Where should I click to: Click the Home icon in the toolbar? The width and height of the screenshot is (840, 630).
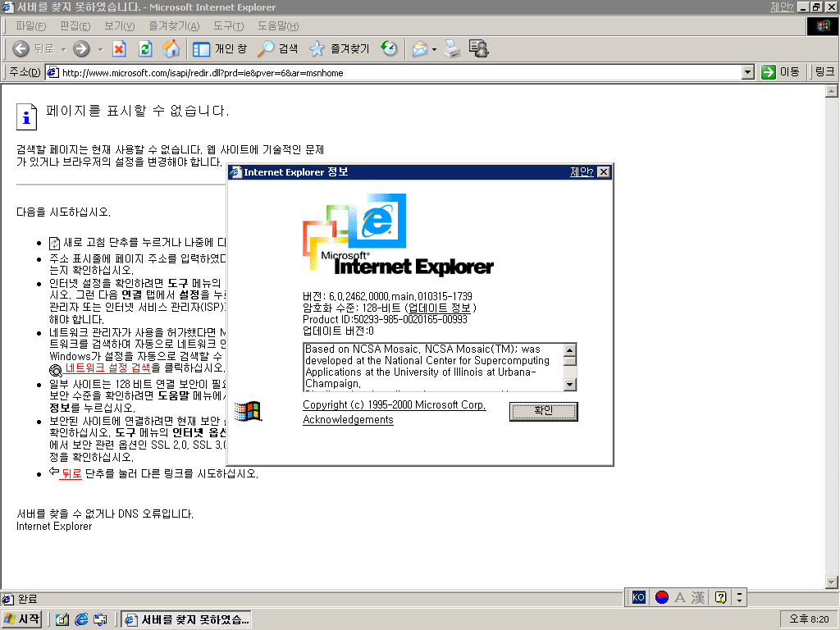[171, 48]
